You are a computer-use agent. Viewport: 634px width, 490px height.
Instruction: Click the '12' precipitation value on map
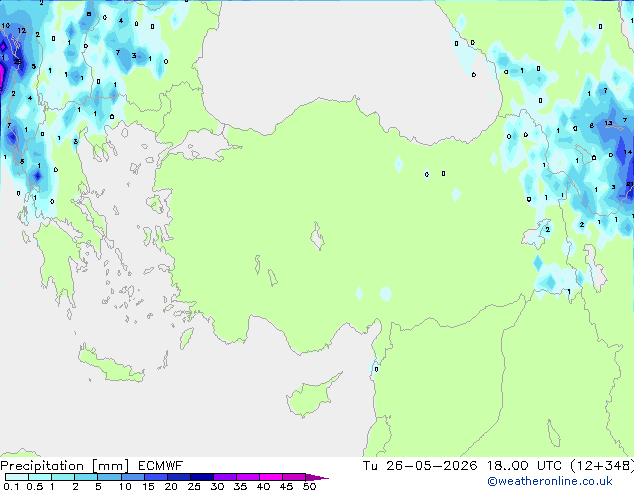[21, 30]
